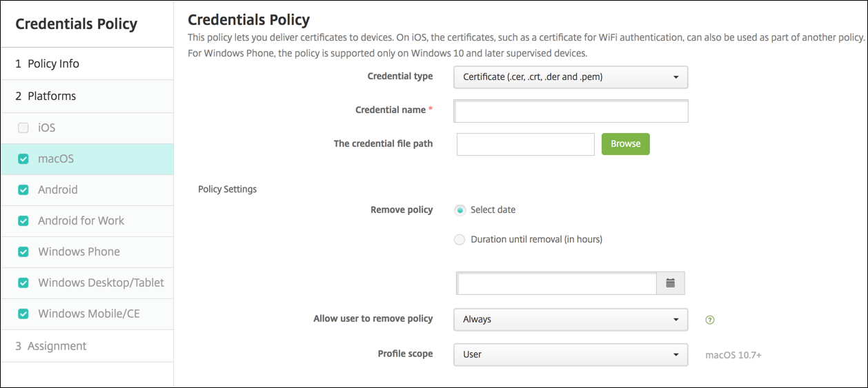Expand the Allow user to remove policy dropdown
868x388 pixels.
(571, 320)
